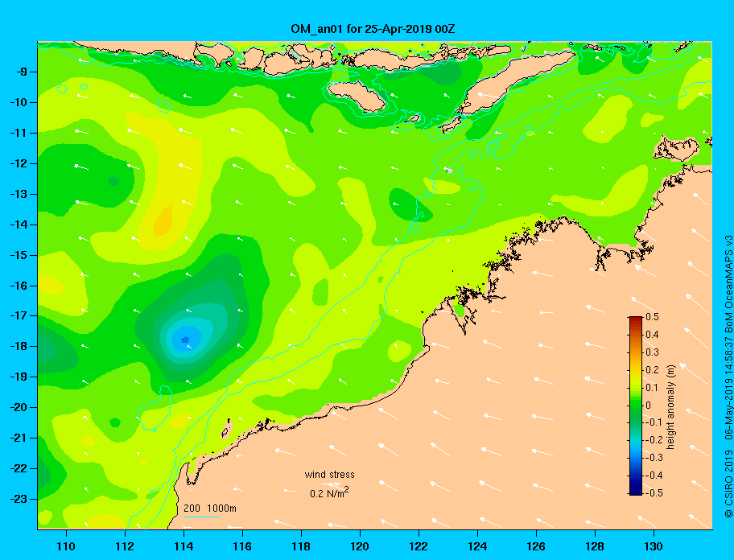Click the "200 1000m" bathymetry legend label
Viewport: 734px width, 560px height.
210,508
